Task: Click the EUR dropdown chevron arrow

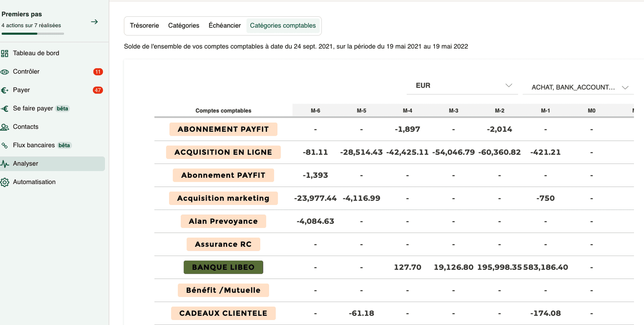Action: pyautogui.click(x=509, y=85)
